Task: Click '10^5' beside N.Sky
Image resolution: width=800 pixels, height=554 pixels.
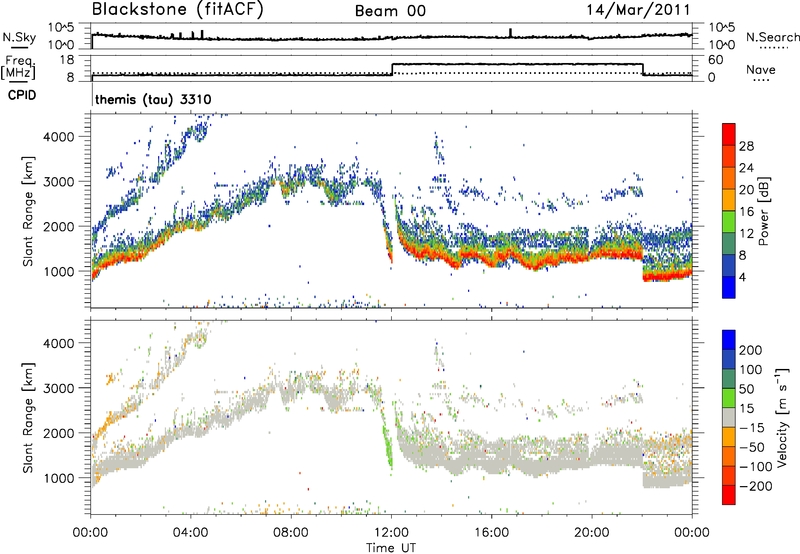Action: [x=61, y=28]
